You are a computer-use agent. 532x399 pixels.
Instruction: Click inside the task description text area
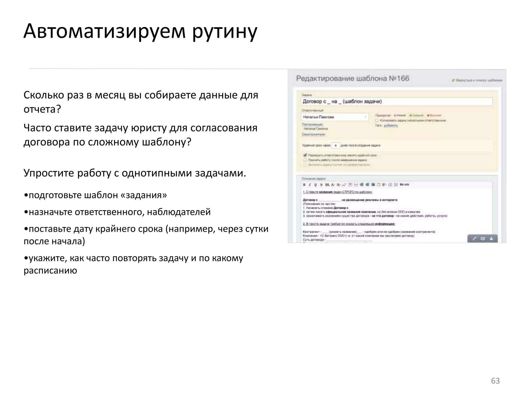click(x=397, y=216)
